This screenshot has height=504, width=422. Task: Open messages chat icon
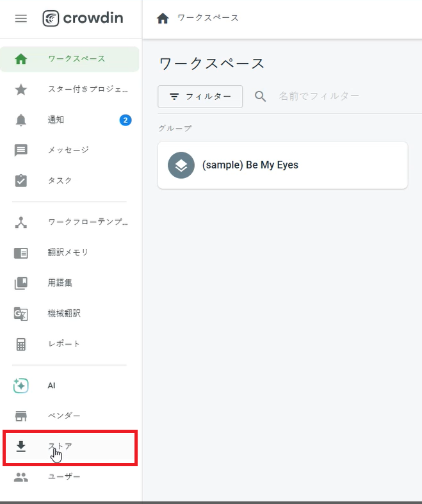click(x=21, y=150)
